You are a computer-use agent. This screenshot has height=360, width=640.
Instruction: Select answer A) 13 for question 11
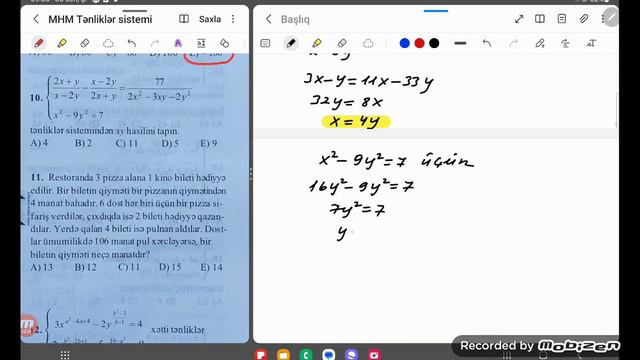pyautogui.click(x=42, y=267)
